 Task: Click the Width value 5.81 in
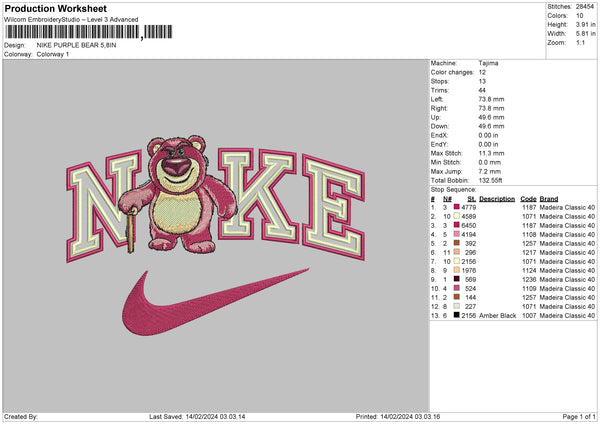[x=585, y=34]
